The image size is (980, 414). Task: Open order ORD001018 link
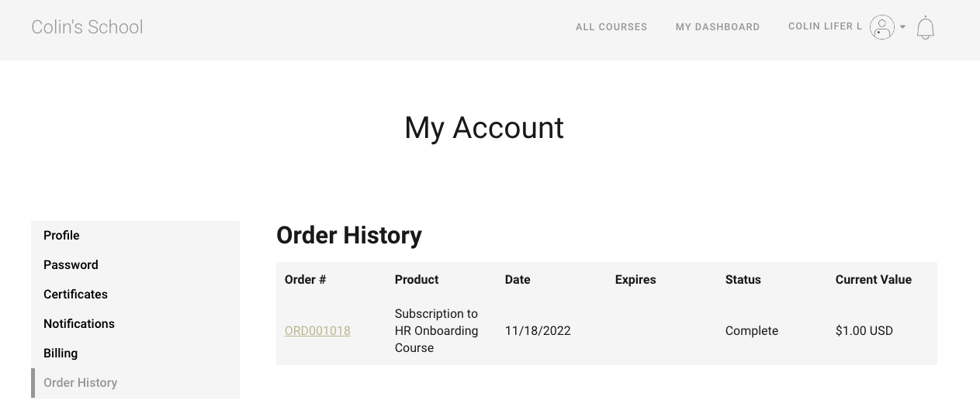(317, 331)
